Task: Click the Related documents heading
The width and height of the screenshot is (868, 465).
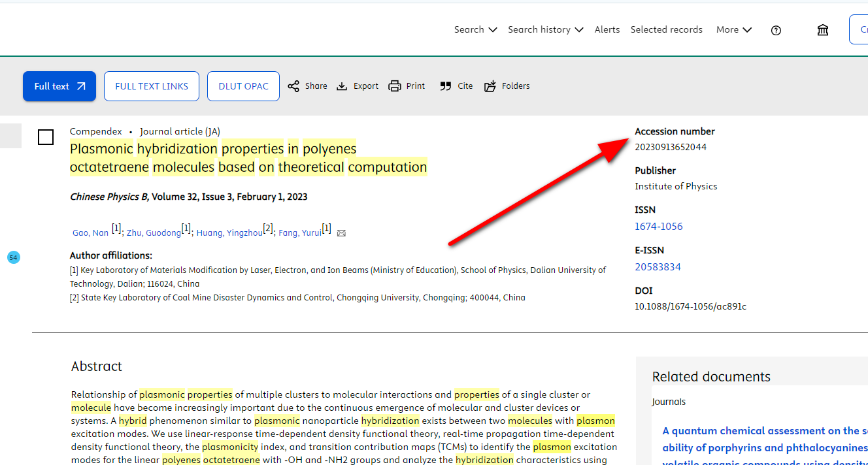Action: coord(711,377)
